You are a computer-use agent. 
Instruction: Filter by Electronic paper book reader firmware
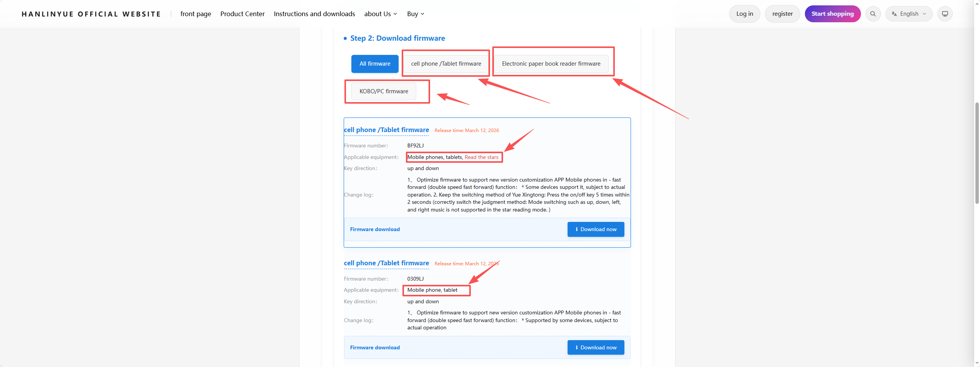pos(551,64)
